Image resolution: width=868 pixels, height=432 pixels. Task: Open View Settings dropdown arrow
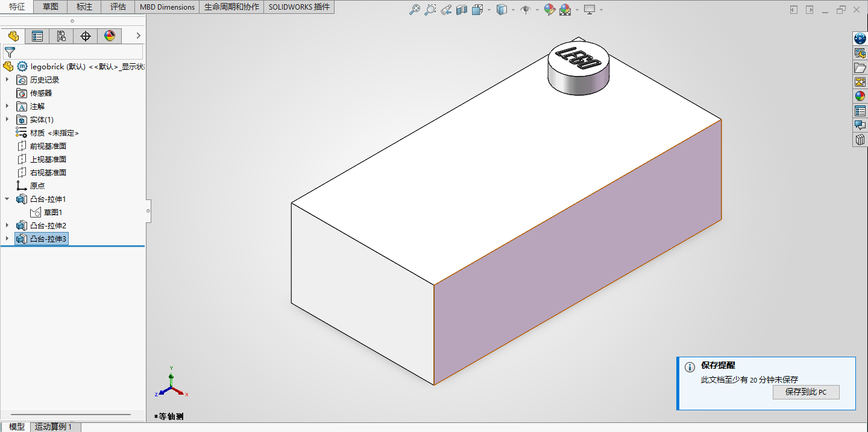(601, 10)
